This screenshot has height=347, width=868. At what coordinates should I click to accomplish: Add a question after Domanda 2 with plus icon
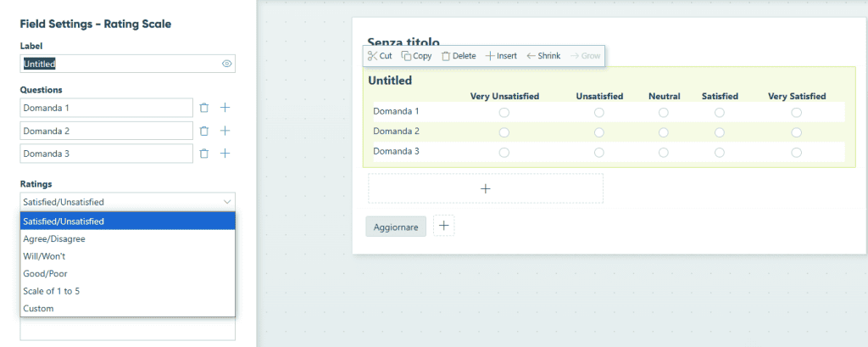pos(225,131)
